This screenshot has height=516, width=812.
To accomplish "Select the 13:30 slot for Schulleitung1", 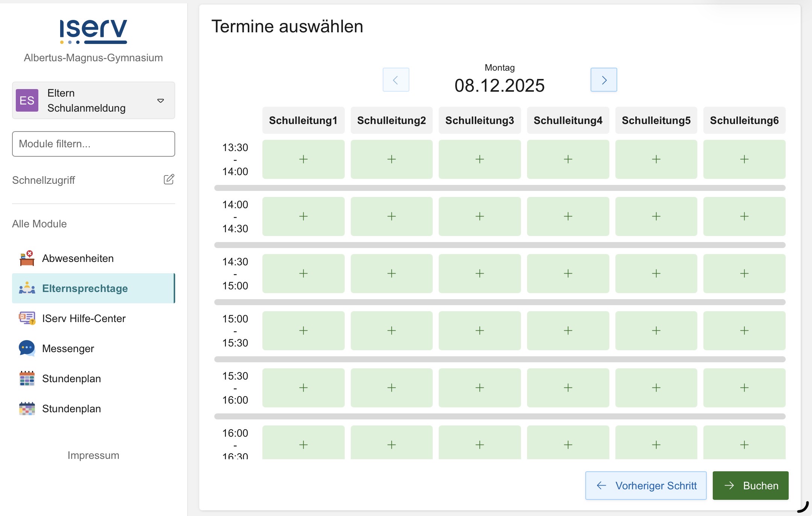I will coord(303,159).
